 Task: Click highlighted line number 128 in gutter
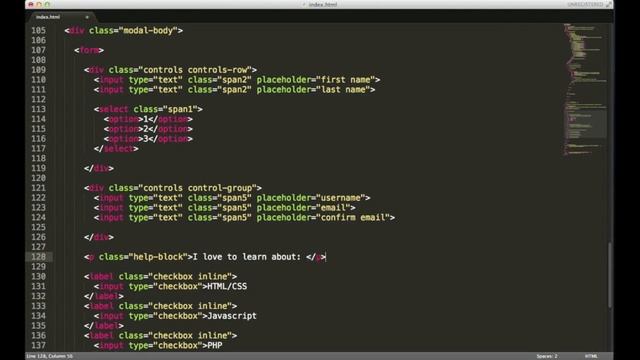click(38, 257)
